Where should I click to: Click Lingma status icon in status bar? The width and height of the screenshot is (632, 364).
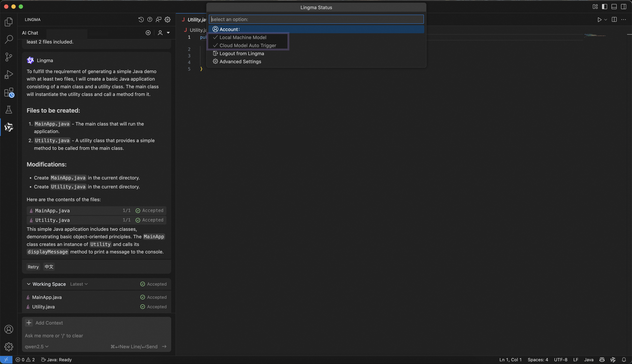613,360
